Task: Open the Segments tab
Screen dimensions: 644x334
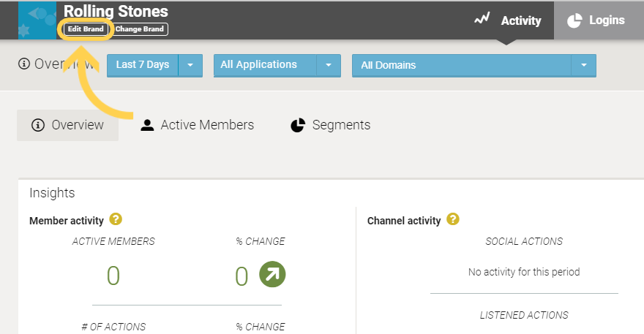Action: 331,125
